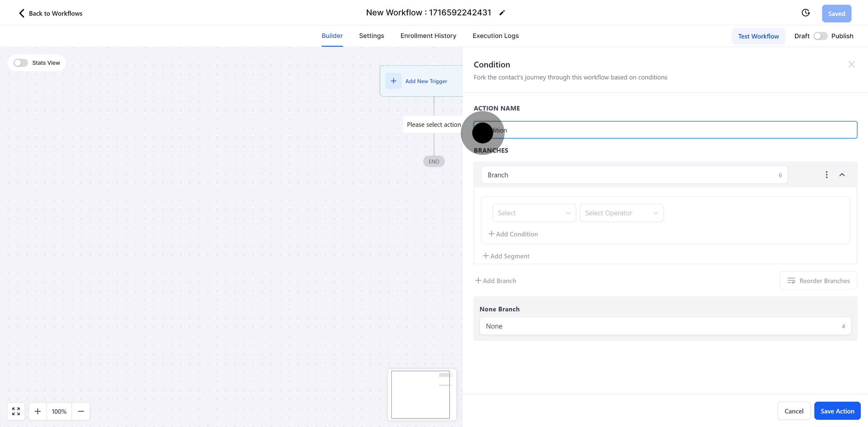Viewport: 868px width, 427px height.
Task: Enable the Stats View toggle
Action: (x=20, y=63)
